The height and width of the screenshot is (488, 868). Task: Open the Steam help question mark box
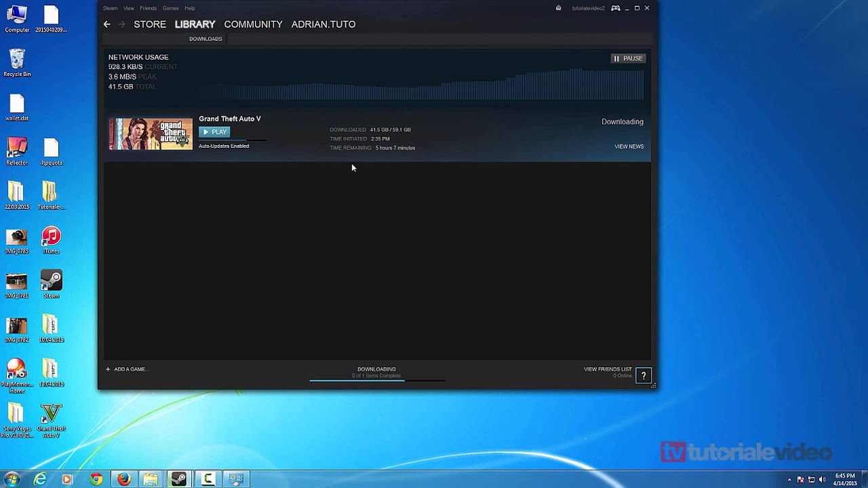[644, 375]
